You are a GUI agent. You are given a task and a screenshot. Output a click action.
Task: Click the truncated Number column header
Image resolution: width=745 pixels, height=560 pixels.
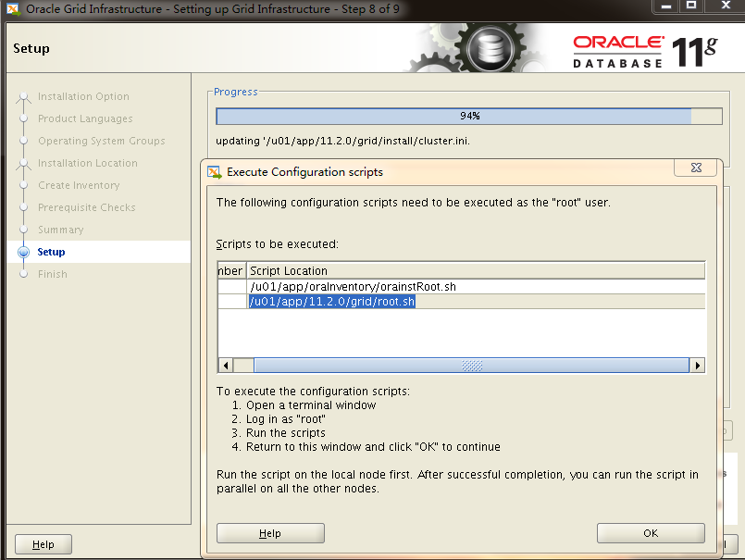point(231,270)
